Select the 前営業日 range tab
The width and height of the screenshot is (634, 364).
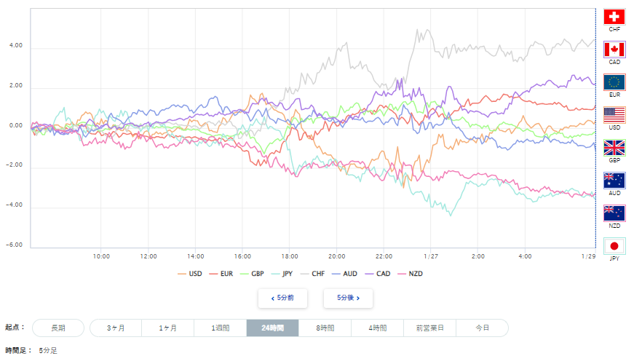click(429, 328)
